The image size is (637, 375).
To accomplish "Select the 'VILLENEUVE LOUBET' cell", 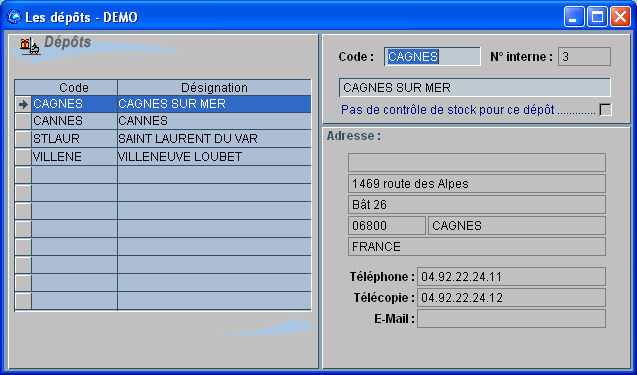I will (214, 157).
